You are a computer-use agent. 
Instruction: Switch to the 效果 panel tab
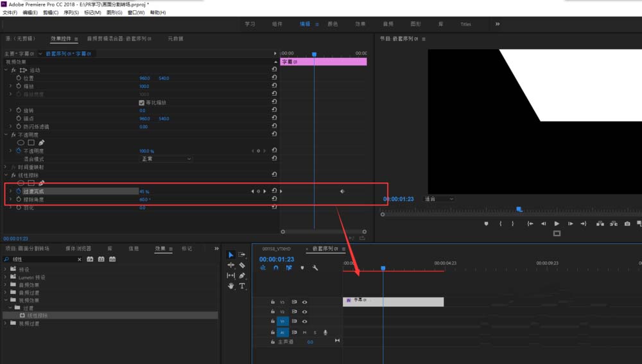(x=160, y=248)
